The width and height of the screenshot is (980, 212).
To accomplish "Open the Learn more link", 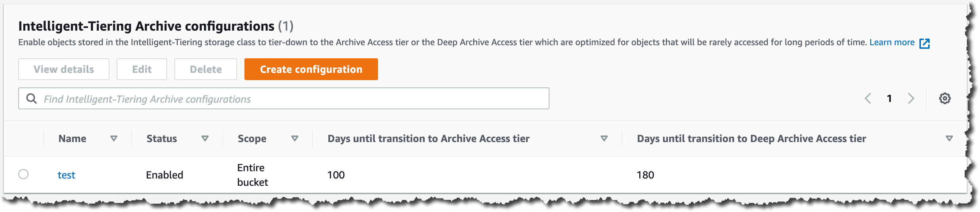I will [x=892, y=42].
